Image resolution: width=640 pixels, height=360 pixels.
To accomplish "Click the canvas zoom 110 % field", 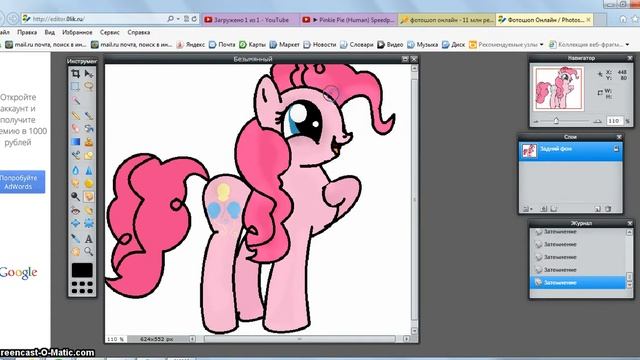I will (116, 339).
